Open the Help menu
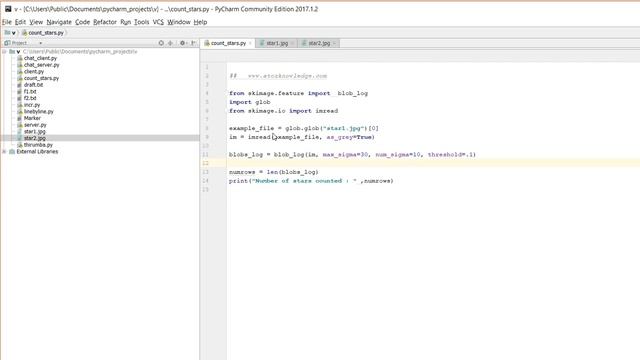Screen dimensions: 640x360 200,22
